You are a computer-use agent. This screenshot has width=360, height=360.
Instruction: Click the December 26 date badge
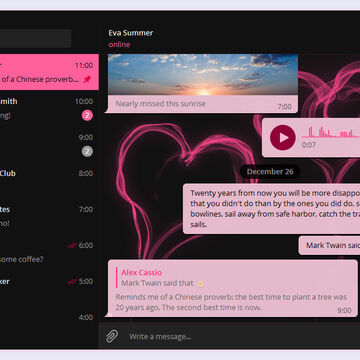coord(270,172)
